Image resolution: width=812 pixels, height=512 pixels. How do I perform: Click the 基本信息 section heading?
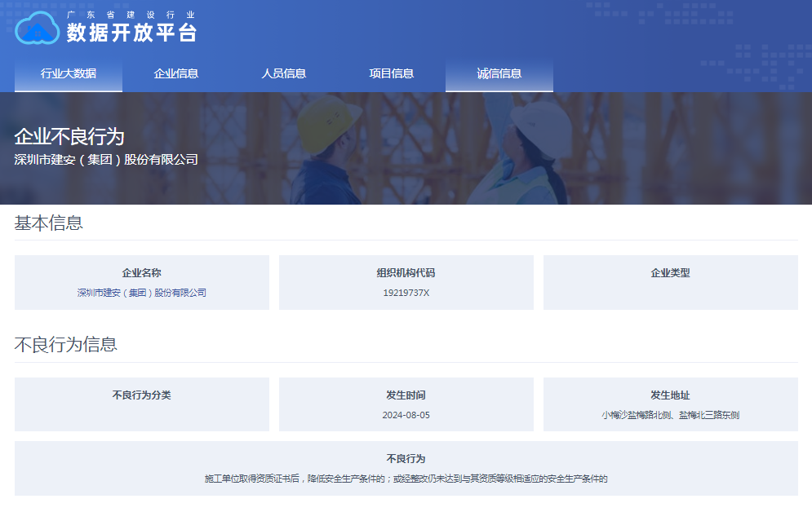49,223
